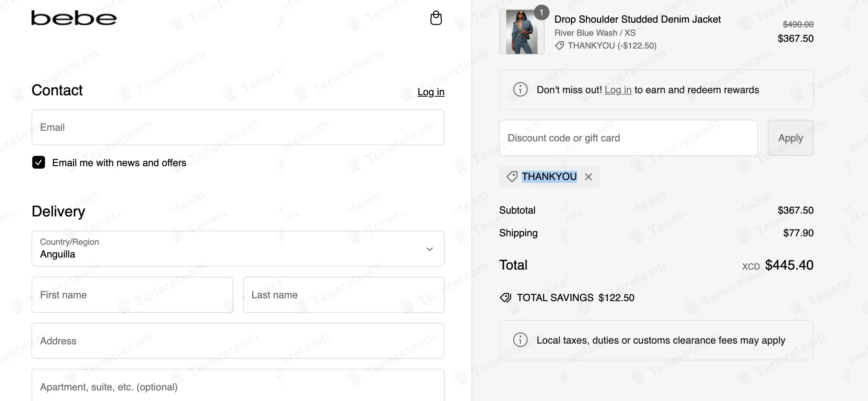Focus the Address input field
868x401 pixels.
pyautogui.click(x=238, y=341)
